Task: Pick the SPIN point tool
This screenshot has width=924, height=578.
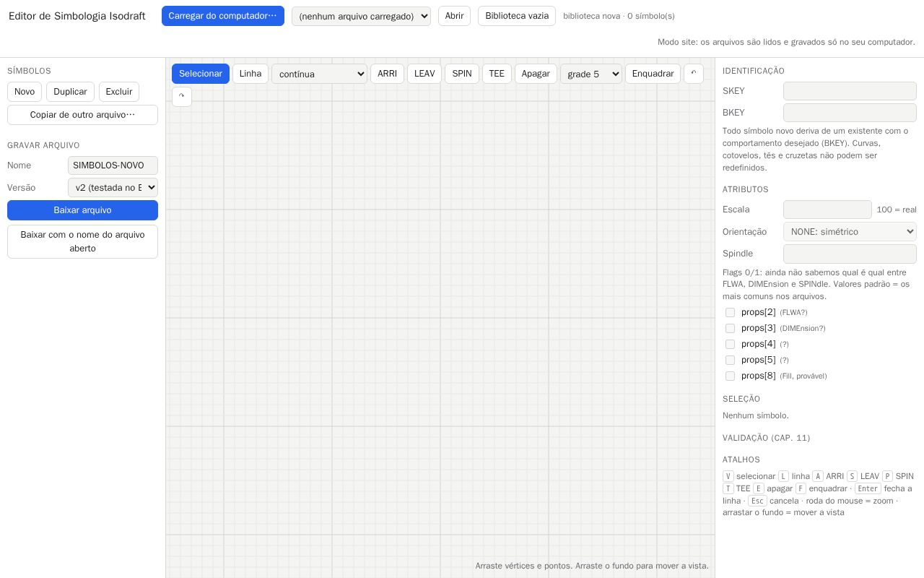Action: (x=462, y=74)
